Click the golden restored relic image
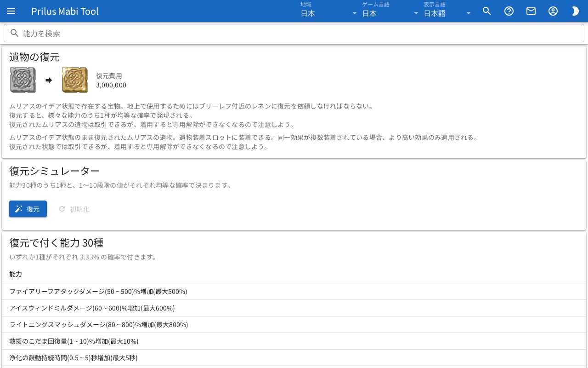The height and width of the screenshot is (368, 588). click(75, 80)
